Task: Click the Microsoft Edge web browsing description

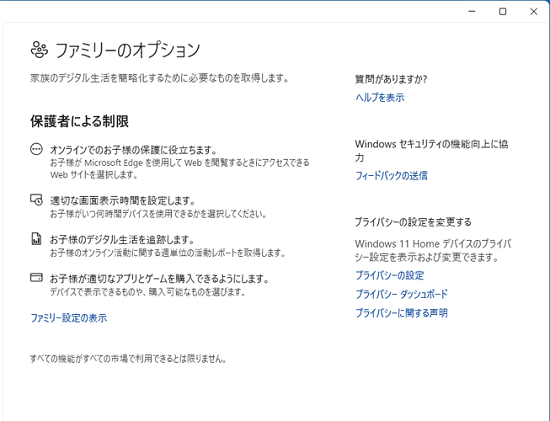Action: 180,169
